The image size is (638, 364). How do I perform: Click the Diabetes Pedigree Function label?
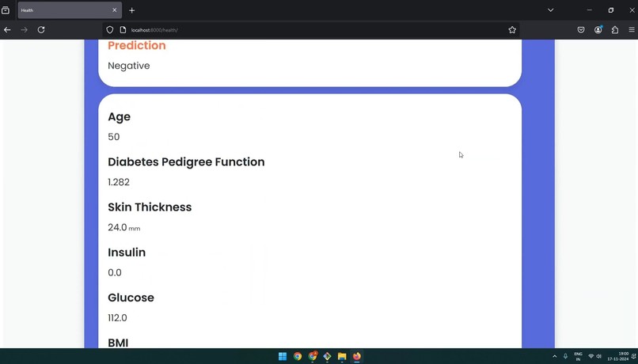click(186, 162)
